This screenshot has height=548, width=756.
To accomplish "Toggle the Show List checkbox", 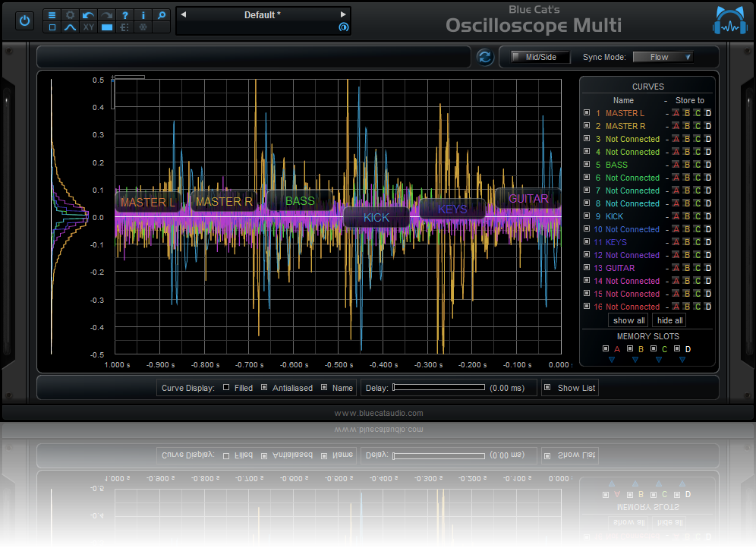I will pyautogui.click(x=547, y=388).
